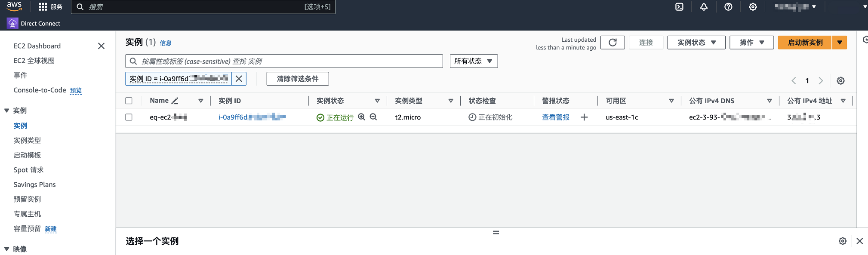This screenshot has width=868, height=255.
Task: Click the search magnifier in the top bar
Action: coord(80,7)
